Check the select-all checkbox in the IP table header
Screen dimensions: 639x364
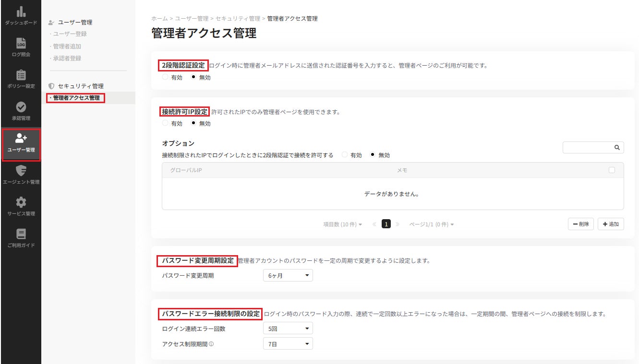(612, 170)
